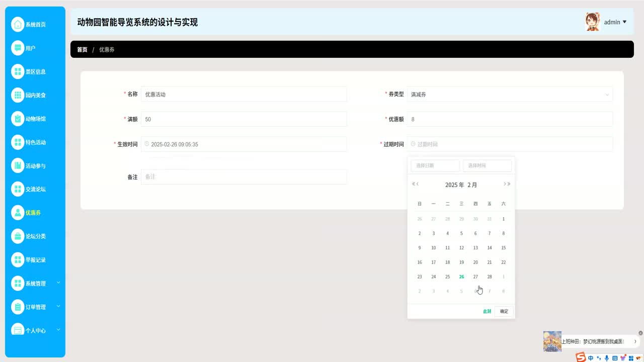Image resolution: width=644 pixels, height=362 pixels.
Task: Click the 系统管理 sidebar icon
Action: [x=18, y=284]
